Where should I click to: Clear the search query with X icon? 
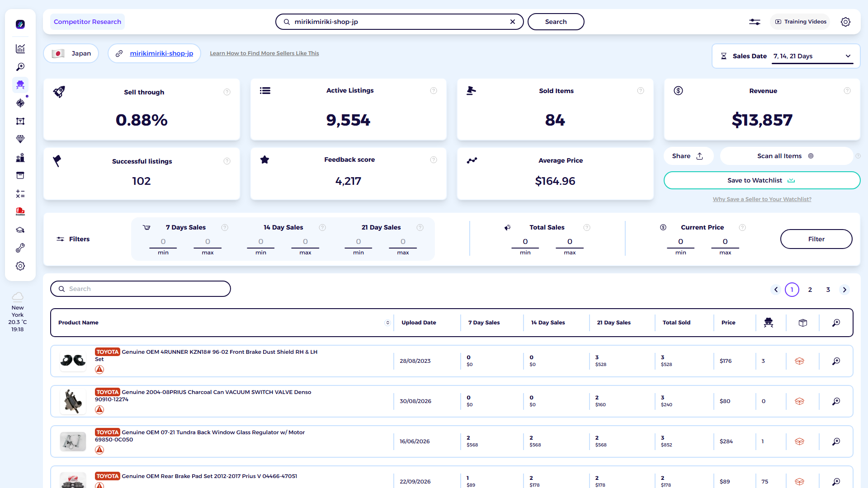513,22
